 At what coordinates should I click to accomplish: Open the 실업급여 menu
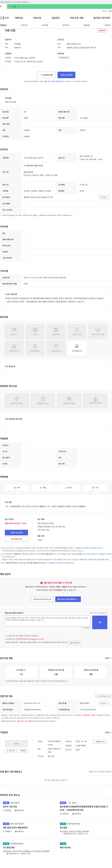point(56,18)
